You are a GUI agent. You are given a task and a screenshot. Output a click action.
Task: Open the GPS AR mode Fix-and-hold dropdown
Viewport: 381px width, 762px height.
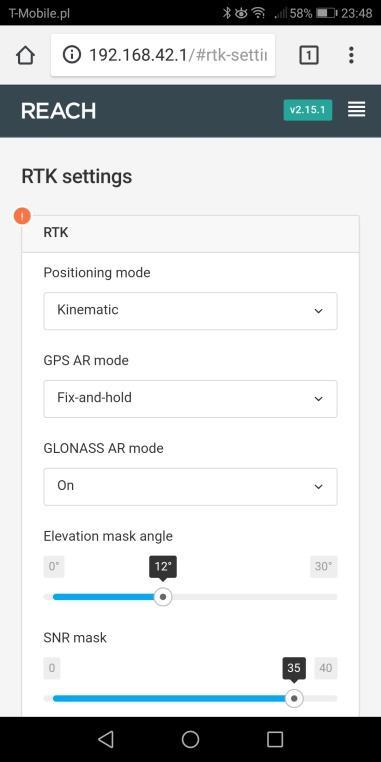click(190, 398)
